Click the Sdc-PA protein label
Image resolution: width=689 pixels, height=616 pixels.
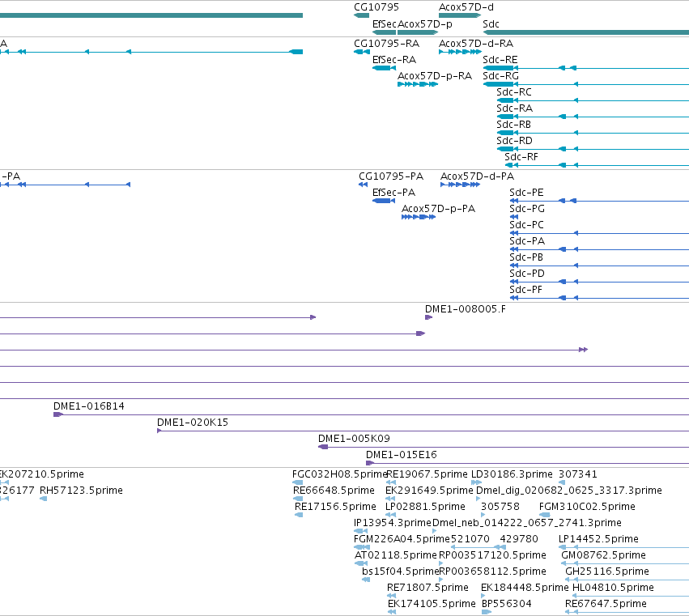tap(527, 241)
